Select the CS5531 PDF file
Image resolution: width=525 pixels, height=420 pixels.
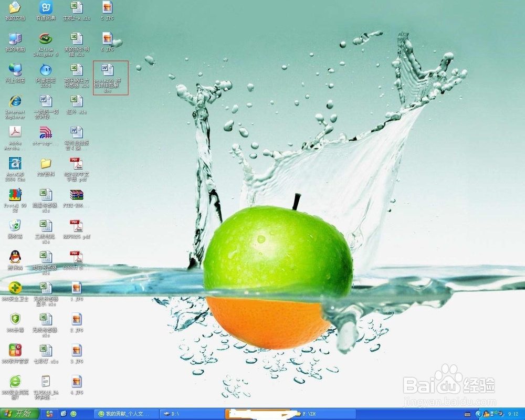coord(77,260)
